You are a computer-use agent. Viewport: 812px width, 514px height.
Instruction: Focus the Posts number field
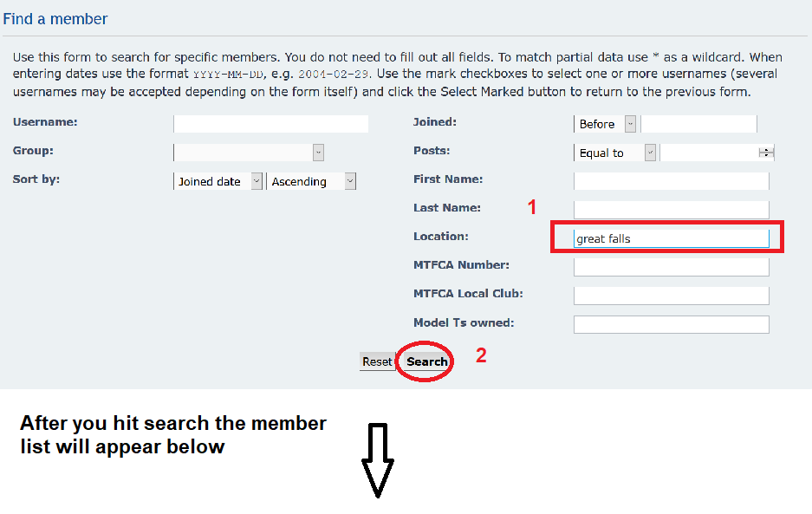[x=709, y=153]
